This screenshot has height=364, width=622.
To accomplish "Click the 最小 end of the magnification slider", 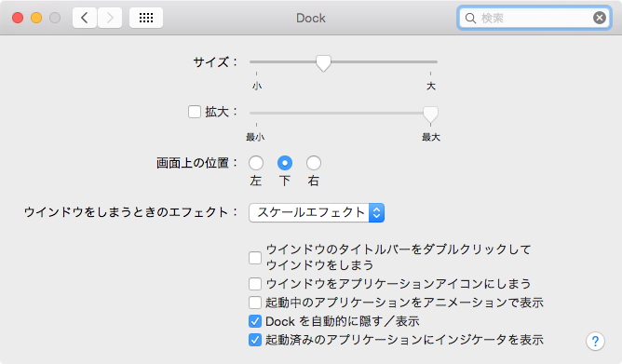I will (x=255, y=137).
